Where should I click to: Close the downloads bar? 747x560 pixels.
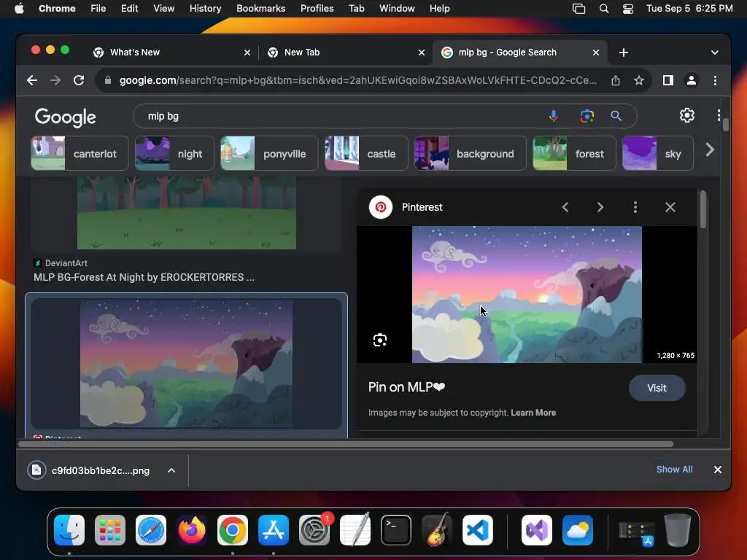click(x=718, y=470)
